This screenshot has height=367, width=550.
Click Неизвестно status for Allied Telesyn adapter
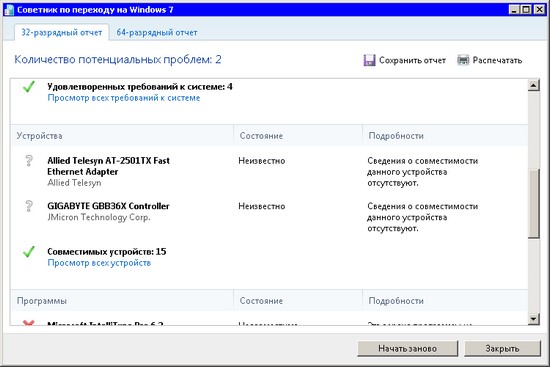(x=262, y=161)
